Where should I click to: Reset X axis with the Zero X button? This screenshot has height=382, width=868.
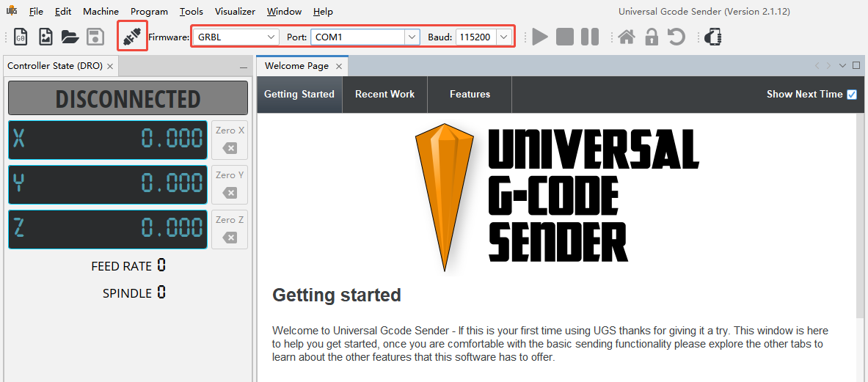click(230, 141)
